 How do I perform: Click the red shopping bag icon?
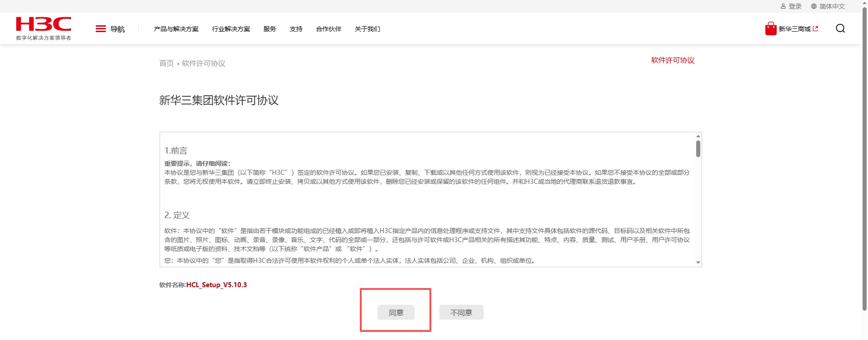pos(770,29)
